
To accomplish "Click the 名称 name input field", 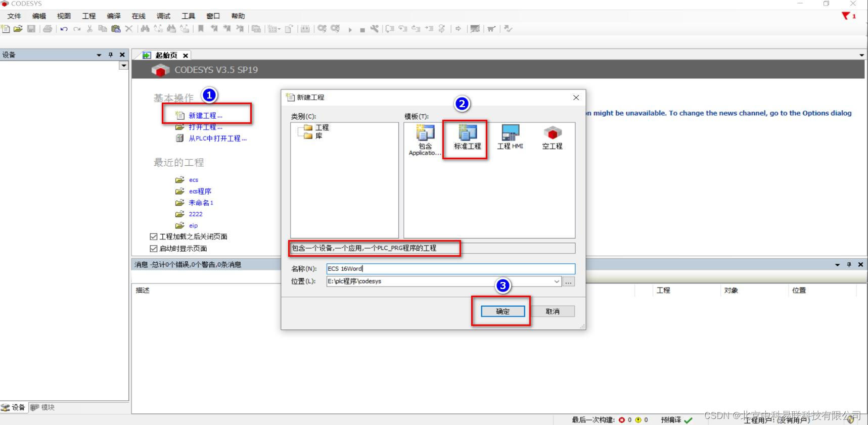I will pos(450,269).
